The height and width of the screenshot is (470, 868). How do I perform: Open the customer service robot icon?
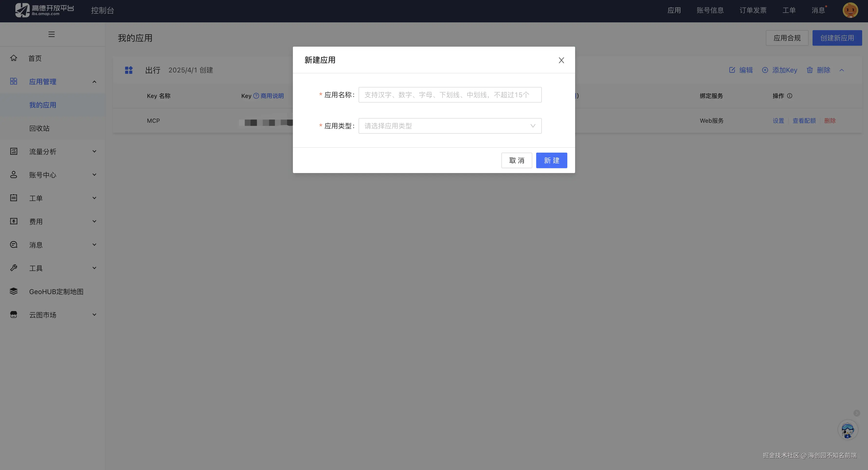click(848, 430)
